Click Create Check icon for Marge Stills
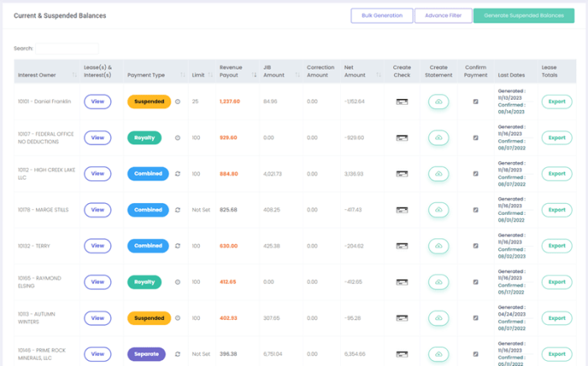 tap(403, 210)
